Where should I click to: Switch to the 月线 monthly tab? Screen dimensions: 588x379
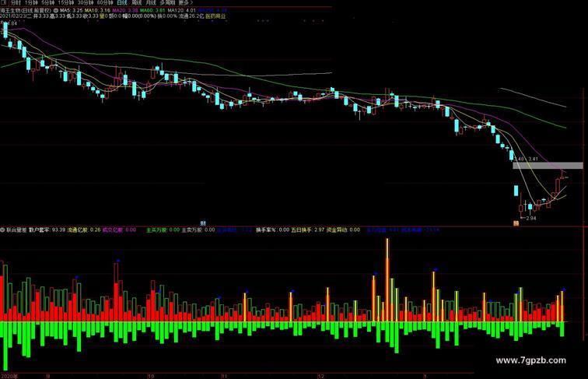click(151, 2)
